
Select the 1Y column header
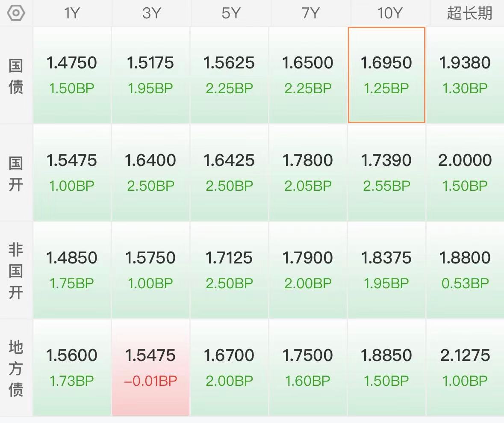coord(72,13)
